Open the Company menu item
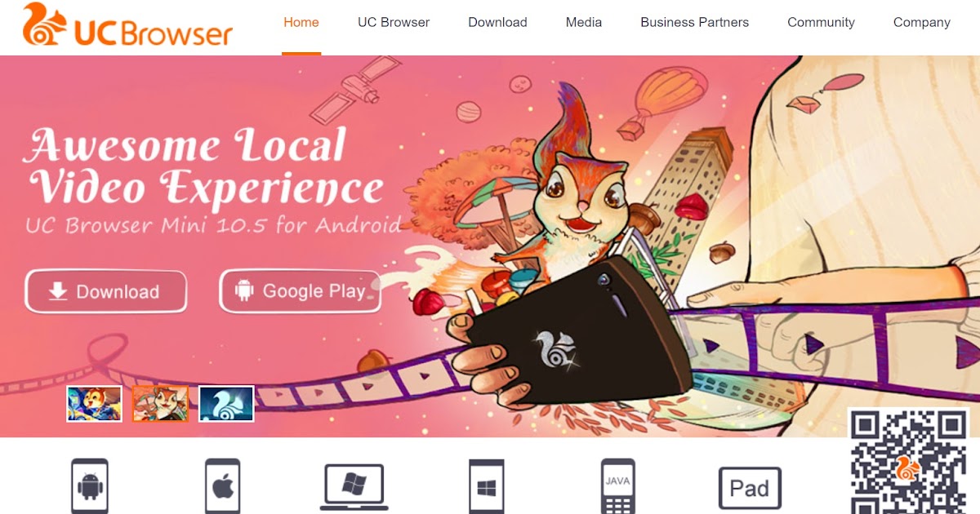The height and width of the screenshot is (514, 980). 922,22
